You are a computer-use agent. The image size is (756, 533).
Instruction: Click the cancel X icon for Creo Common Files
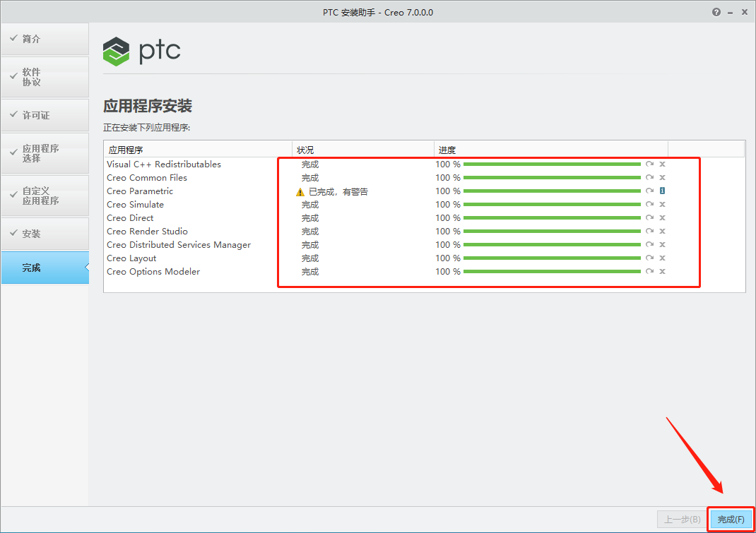pyautogui.click(x=662, y=177)
